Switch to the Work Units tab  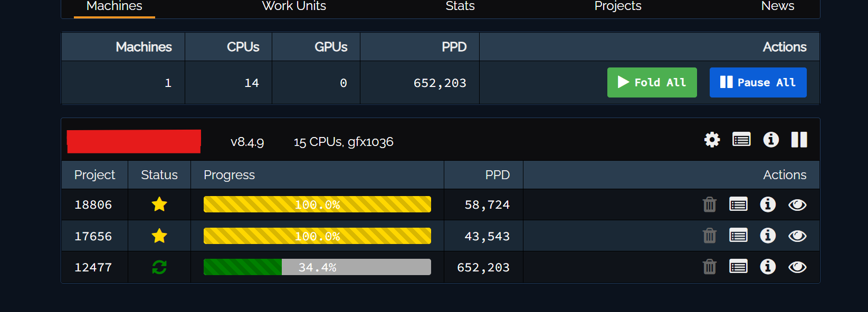(x=294, y=6)
